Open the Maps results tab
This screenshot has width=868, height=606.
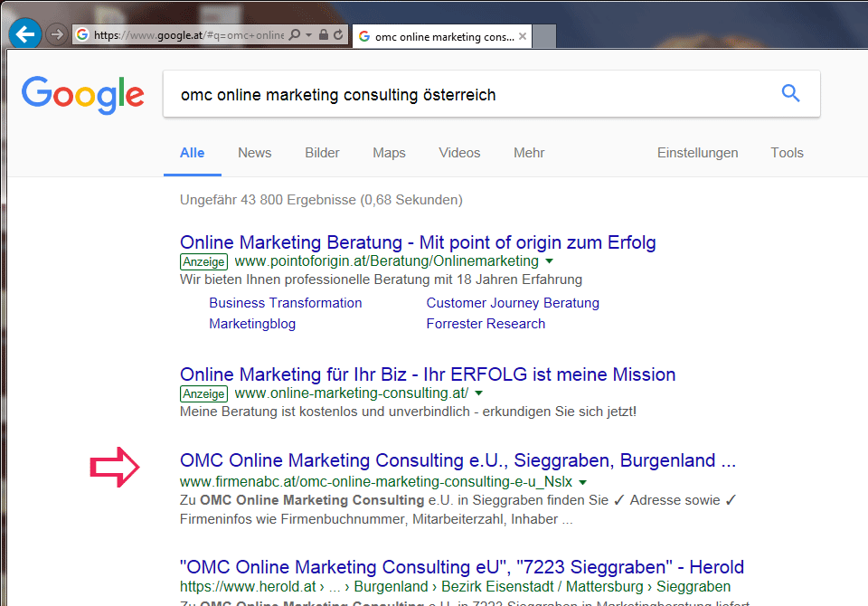coord(389,153)
